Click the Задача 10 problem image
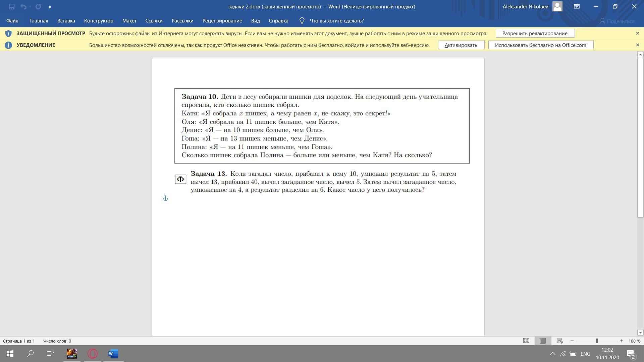Viewport: 644px width, 362px height. 322,126
